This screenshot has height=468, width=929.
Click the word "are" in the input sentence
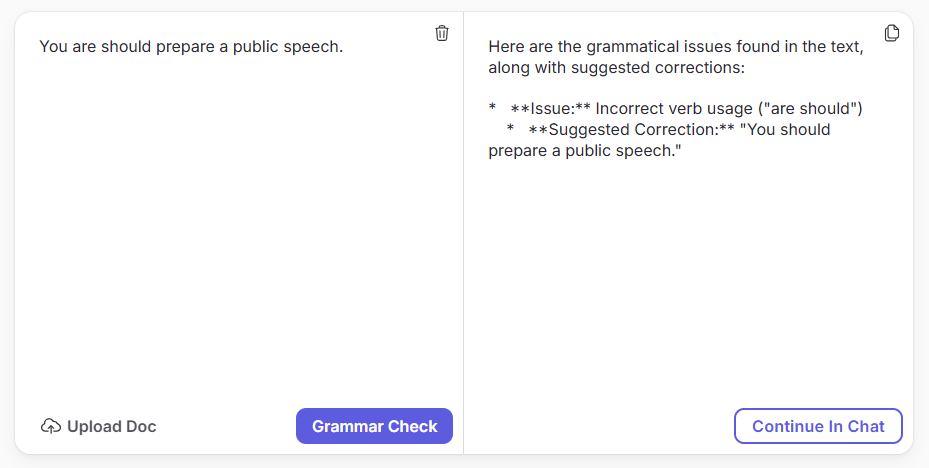(x=84, y=47)
